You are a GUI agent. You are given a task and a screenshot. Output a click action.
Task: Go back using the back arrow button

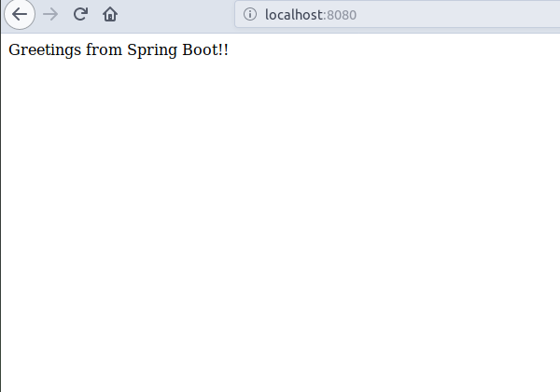point(20,14)
